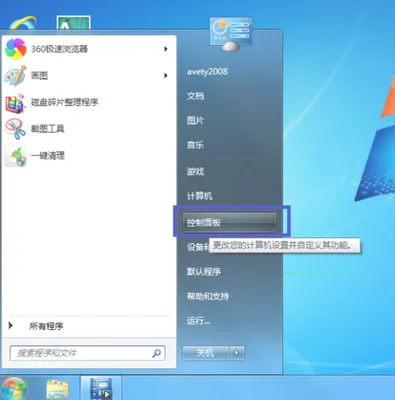Click the search magnifier icon
395x400 pixels.
[156, 353]
